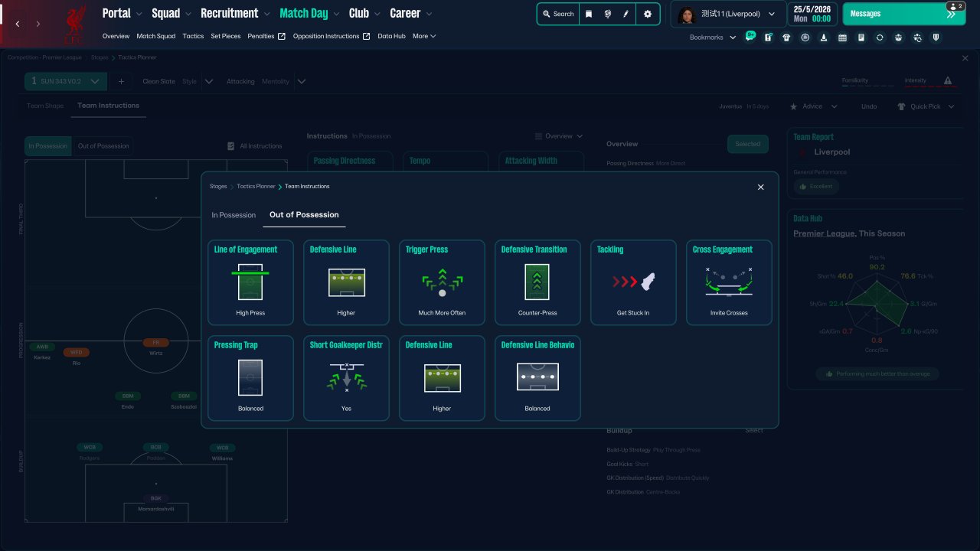Viewport: 980px width, 551px height.
Task: Select the Trigger Press instruction card
Action: (442, 282)
